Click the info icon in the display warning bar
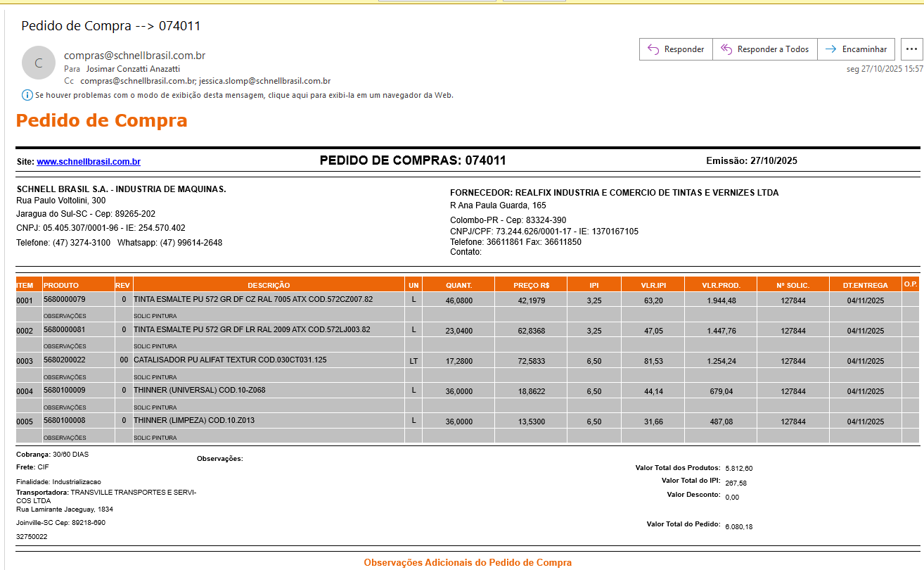 (x=27, y=95)
